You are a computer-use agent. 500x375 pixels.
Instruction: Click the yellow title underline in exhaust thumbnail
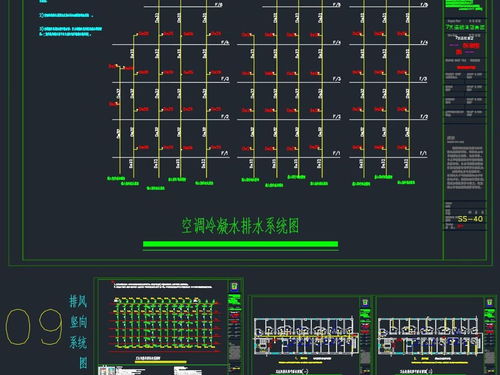161,362
